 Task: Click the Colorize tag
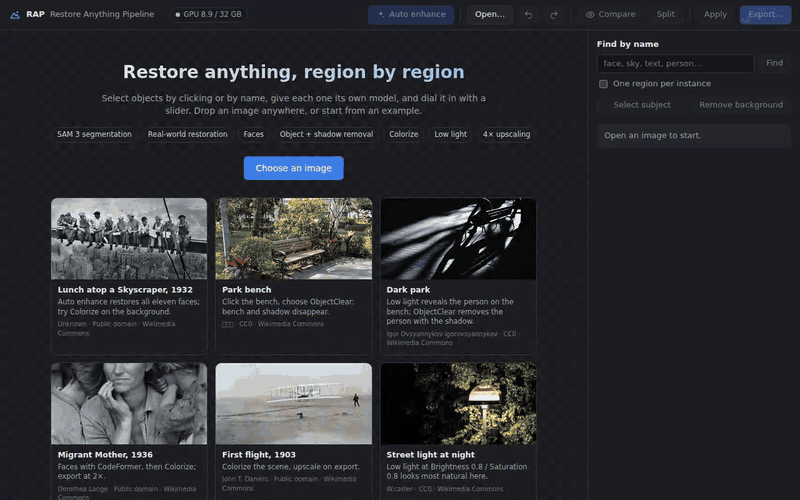pos(404,134)
